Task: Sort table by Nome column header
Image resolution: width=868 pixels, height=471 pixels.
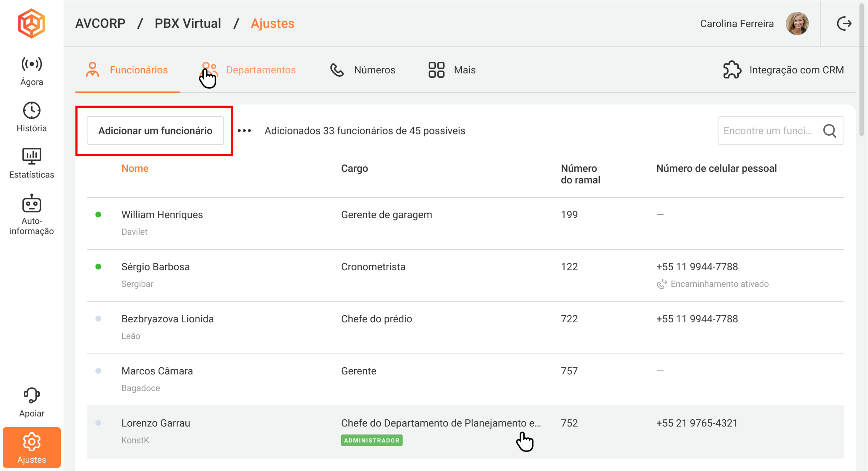Action: point(135,168)
